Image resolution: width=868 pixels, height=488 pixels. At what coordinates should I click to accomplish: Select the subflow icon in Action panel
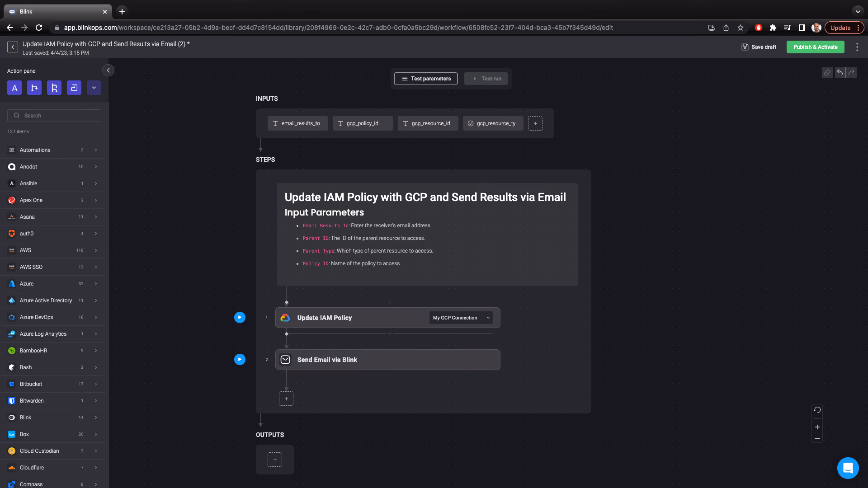[x=54, y=88]
